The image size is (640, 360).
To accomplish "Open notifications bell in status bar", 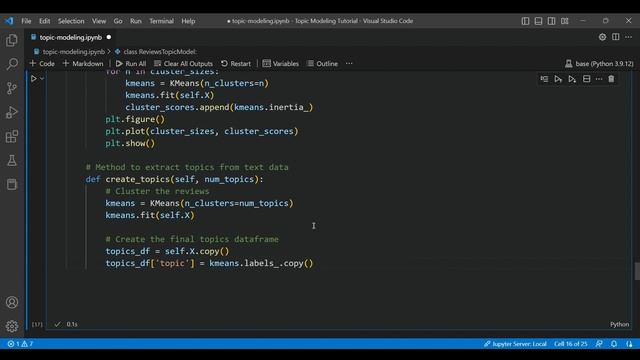I will (x=614, y=344).
